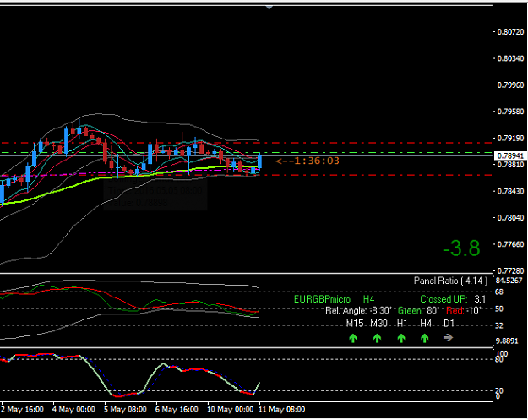Click the D1 timeframe label
The width and height of the screenshot is (528, 420).
pos(449,324)
